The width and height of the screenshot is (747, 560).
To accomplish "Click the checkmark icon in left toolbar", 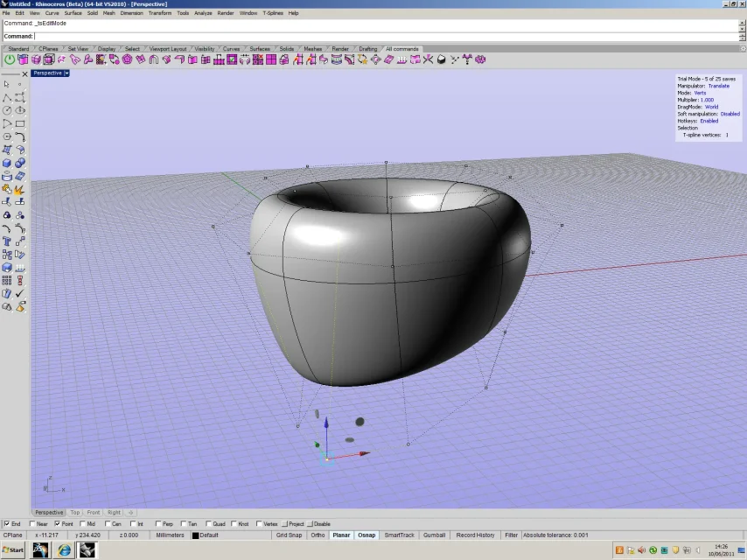I will [20, 294].
